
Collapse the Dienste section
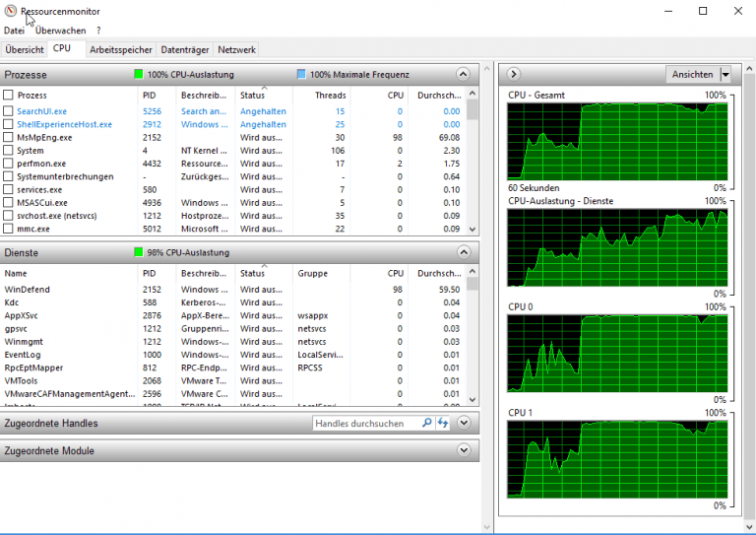tap(464, 252)
